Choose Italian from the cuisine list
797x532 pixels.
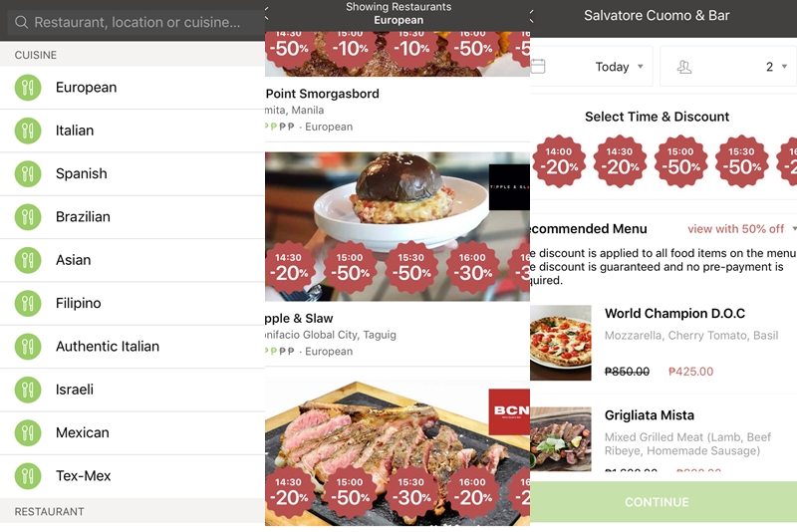click(133, 131)
